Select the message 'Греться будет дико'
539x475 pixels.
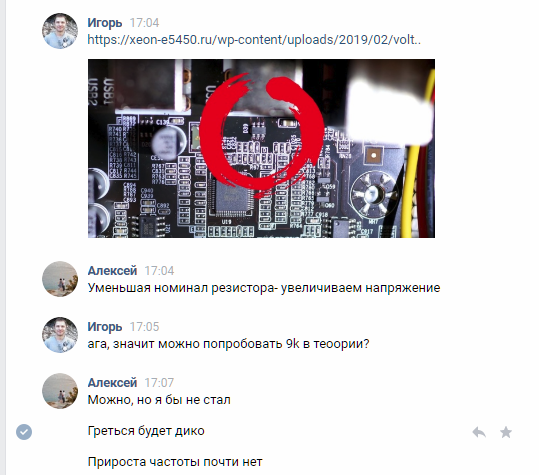(x=146, y=431)
